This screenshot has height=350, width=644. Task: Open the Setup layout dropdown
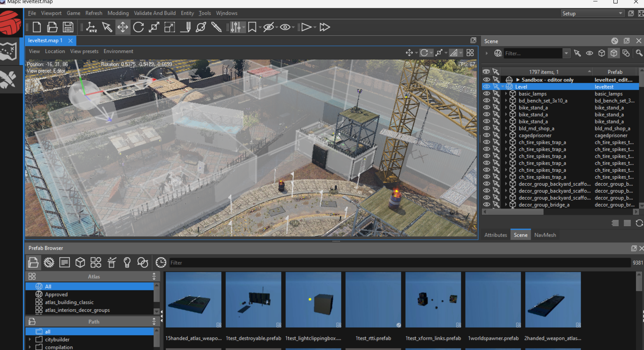tap(592, 14)
